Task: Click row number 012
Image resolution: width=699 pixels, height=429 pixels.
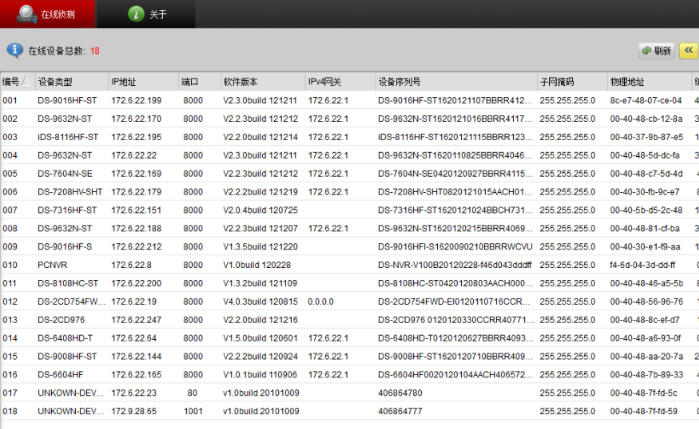Action: (10, 301)
